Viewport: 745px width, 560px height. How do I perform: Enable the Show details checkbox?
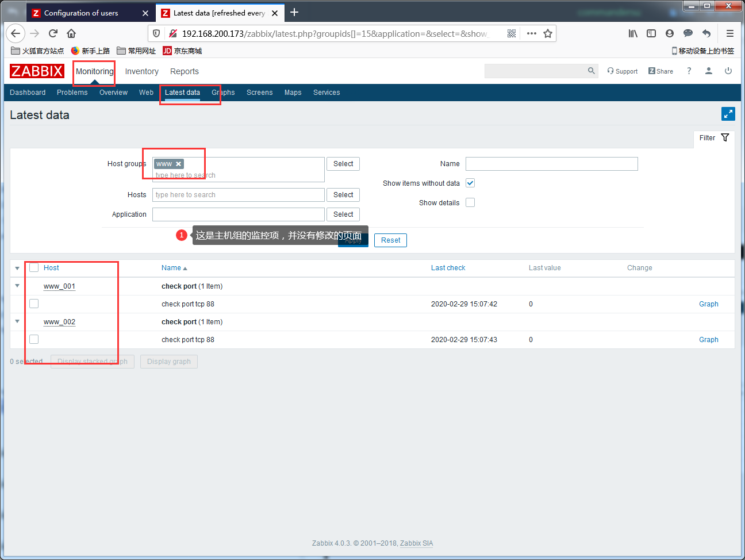pyautogui.click(x=470, y=202)
